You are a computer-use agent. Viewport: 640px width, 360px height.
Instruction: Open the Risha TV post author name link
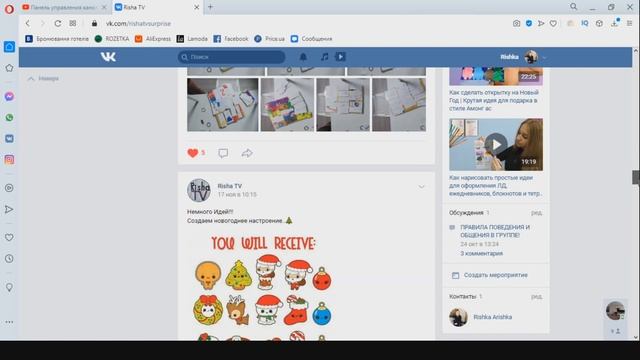[229, 186]
